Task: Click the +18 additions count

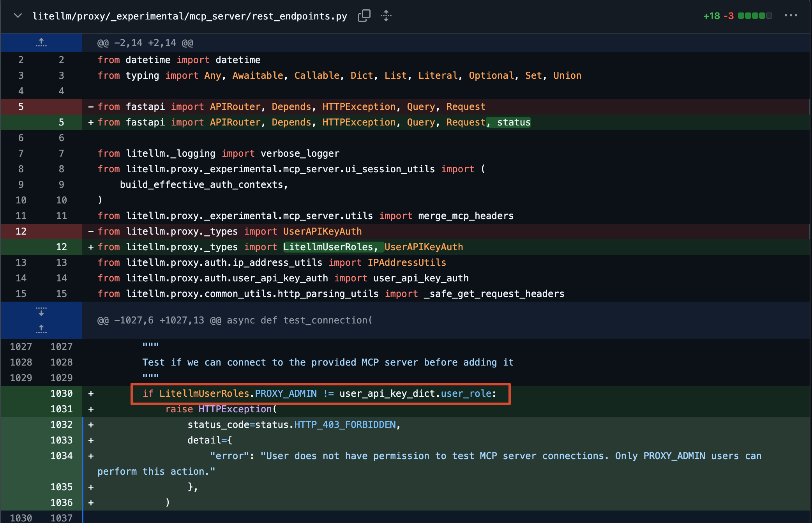Action: coord(711,16)
